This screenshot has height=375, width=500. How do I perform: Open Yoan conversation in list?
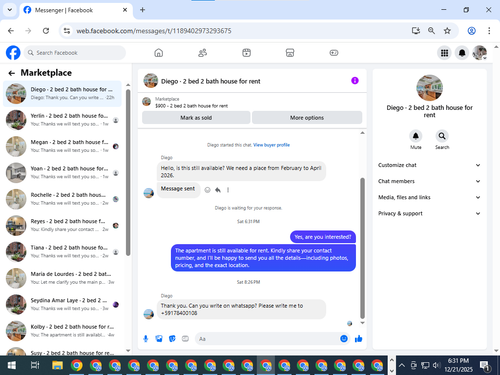pyautogui.click(x=62, y=173)
